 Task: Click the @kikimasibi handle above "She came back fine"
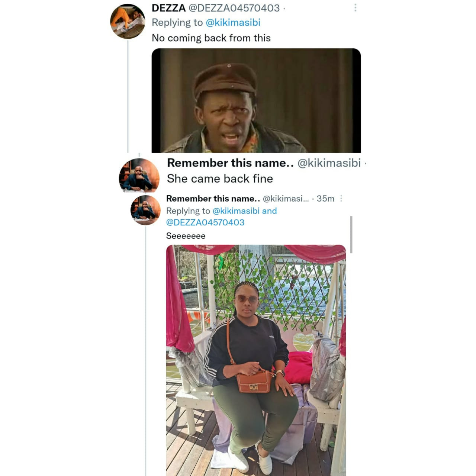click(x=329, y=163)
